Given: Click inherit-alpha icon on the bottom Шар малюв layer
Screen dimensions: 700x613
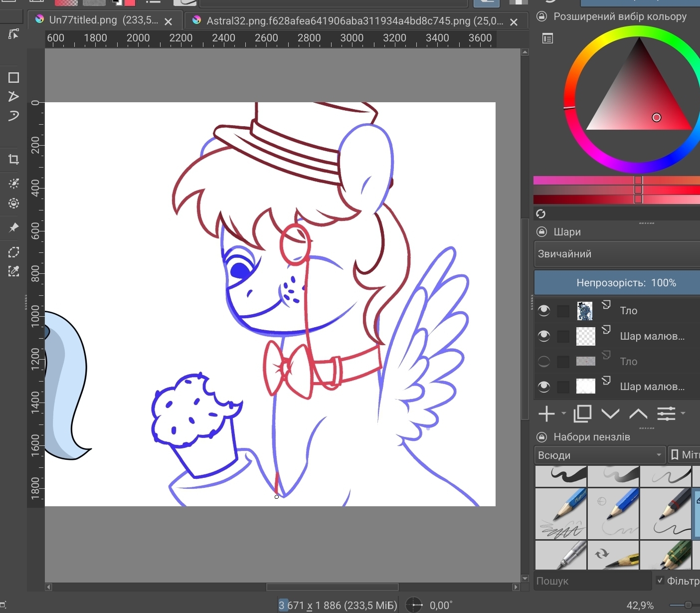Looking at the screenshot, I should (x=606, y=381).
